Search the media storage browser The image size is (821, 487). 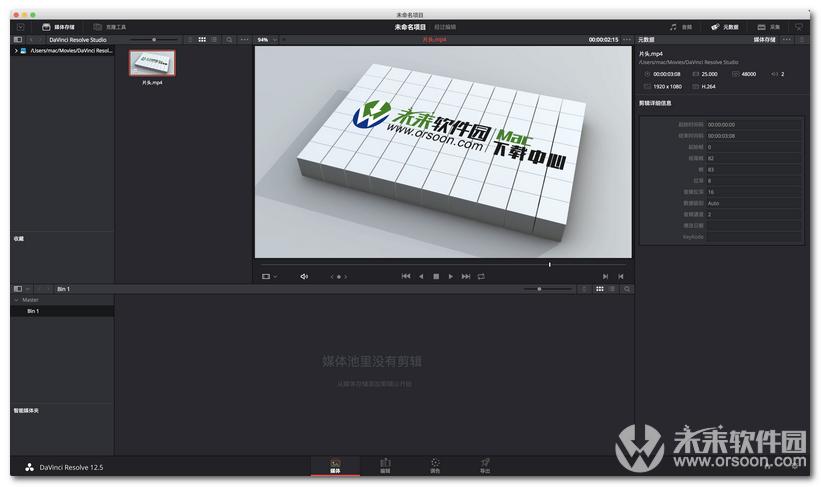click(229, 39)
